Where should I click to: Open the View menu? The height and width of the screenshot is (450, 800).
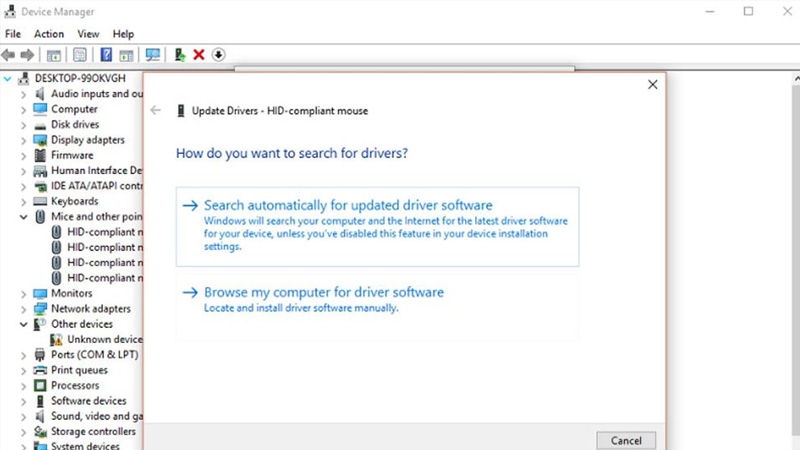(88, 34)
